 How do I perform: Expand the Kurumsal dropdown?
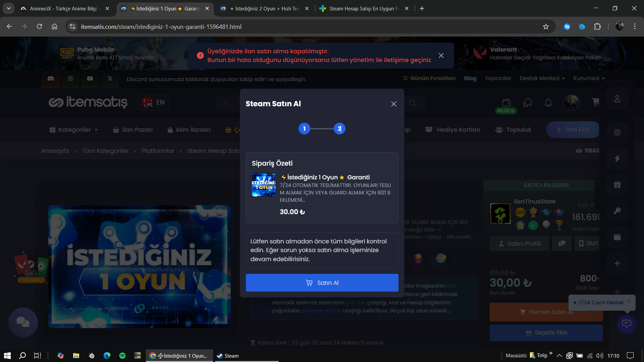pyautogui.click(x=589, y=78)
